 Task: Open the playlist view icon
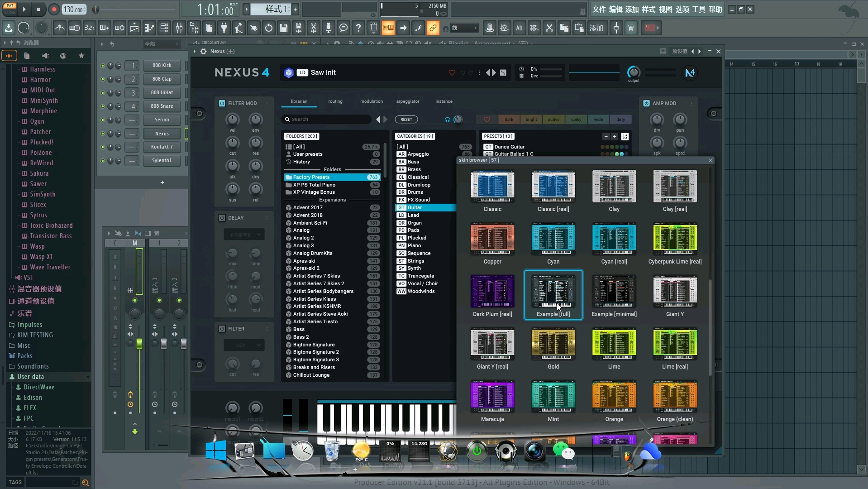tap(134, 28)
